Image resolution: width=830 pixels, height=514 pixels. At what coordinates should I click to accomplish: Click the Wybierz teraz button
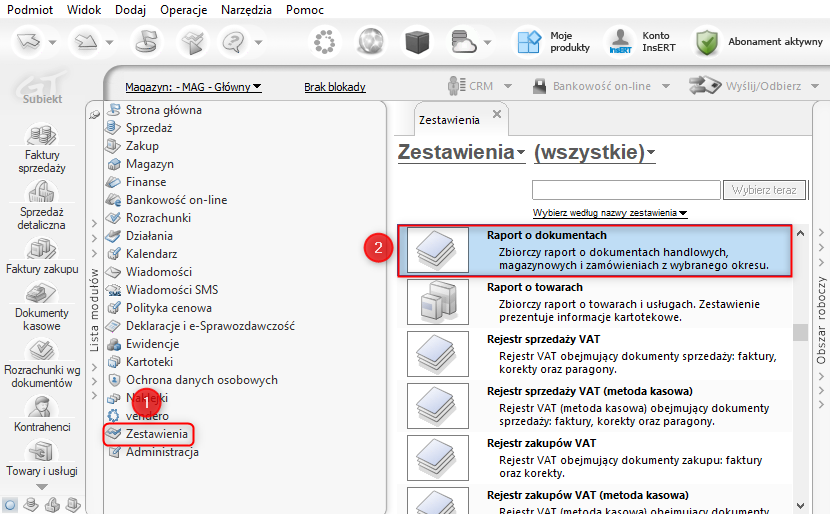(x=764, y=190)
